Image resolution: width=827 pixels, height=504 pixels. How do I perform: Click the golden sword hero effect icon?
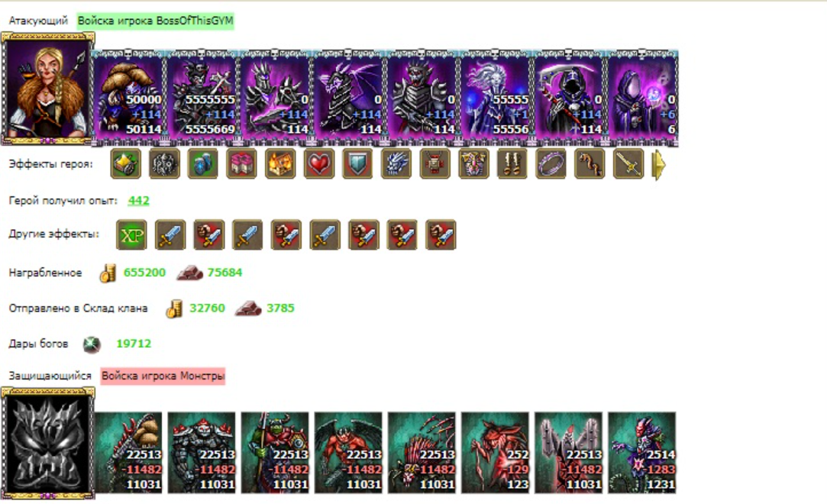tap(628, 164)
